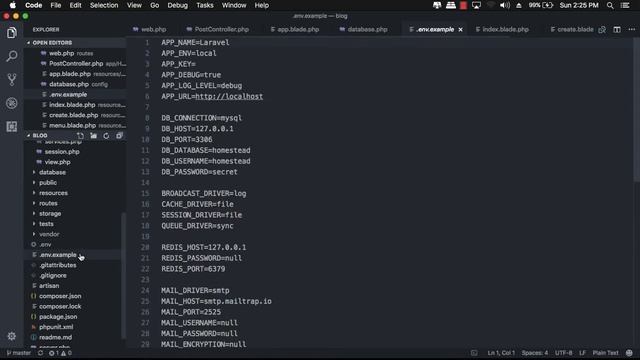Viewport: 640px width, 360px height.
Task: Click the editor vertical scrollbar
Action: [x=637, y=110]
